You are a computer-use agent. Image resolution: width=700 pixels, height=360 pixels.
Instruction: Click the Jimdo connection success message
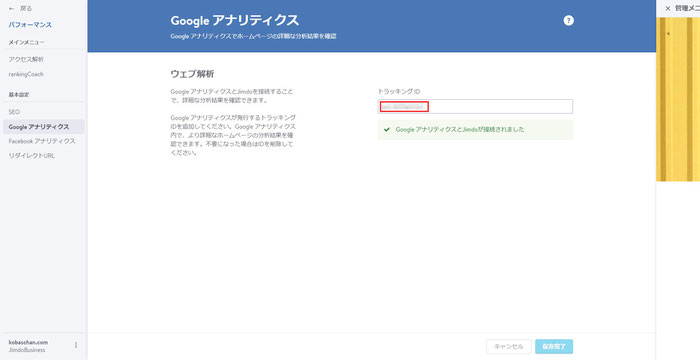tap(475, 130)
